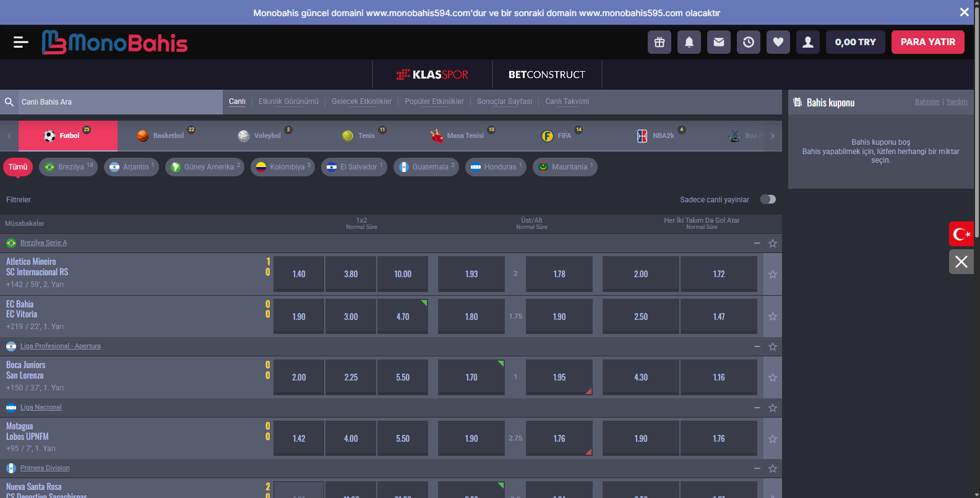
Task: Open the user profile icon
Action: (x=808, y=42)
